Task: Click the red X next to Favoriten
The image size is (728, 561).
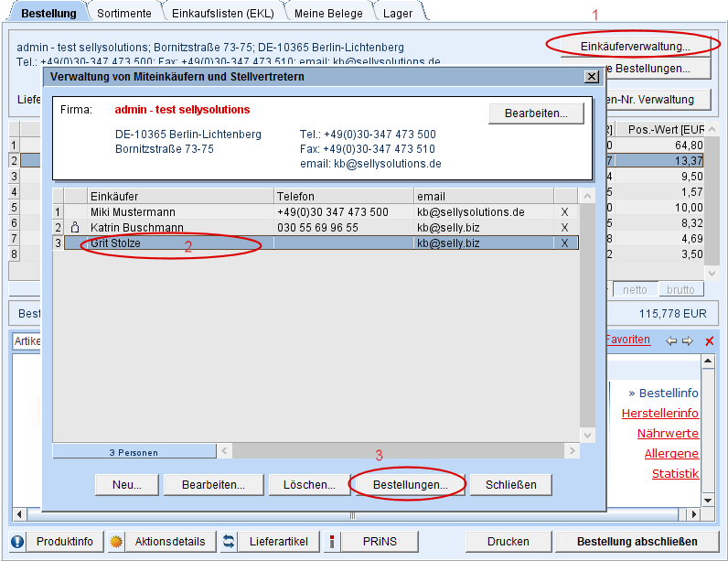Action: [709, 341]
